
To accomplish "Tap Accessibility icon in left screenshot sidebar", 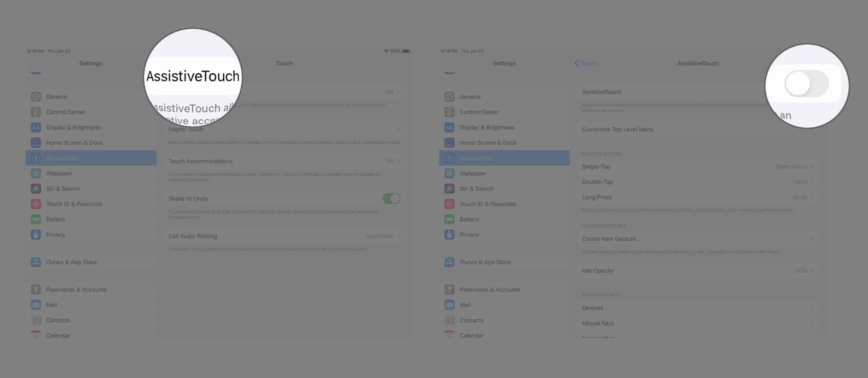I will pos(36,158).
